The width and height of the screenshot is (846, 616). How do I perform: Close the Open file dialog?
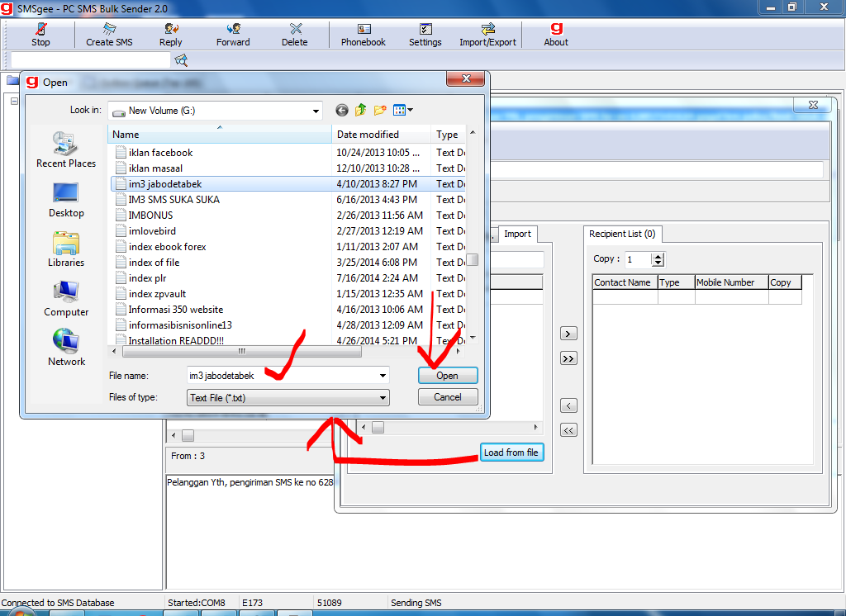pos(466,78)
